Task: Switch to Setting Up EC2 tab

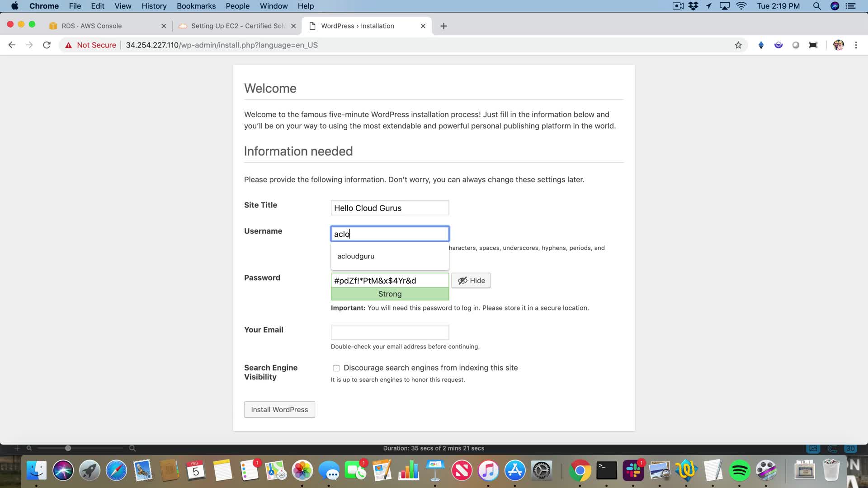Action: [x=237, y=26]
